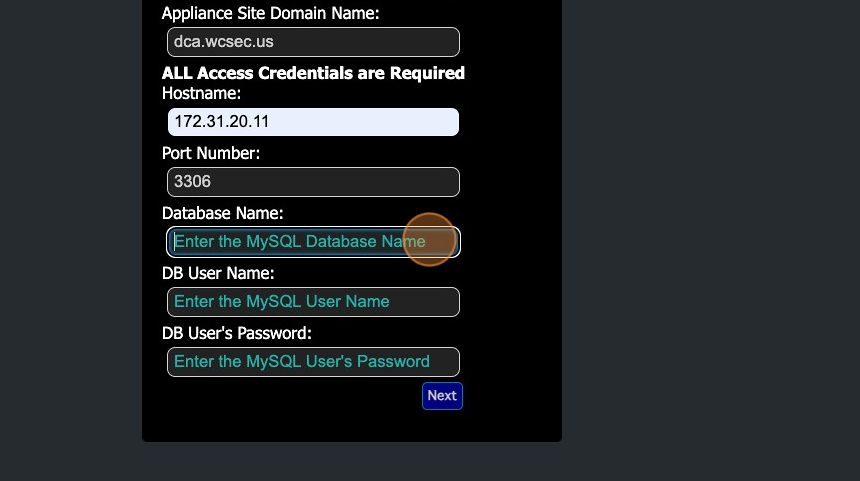Image resolution: width=860 pixels, height=481 pixels.
Task: Click the gray page background right of form
Action: (710, 240)
